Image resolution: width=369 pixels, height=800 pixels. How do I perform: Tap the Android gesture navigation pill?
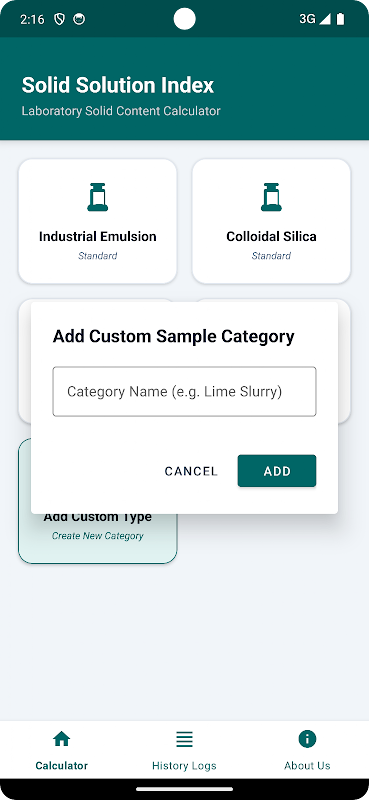click(x=184, y=789)
